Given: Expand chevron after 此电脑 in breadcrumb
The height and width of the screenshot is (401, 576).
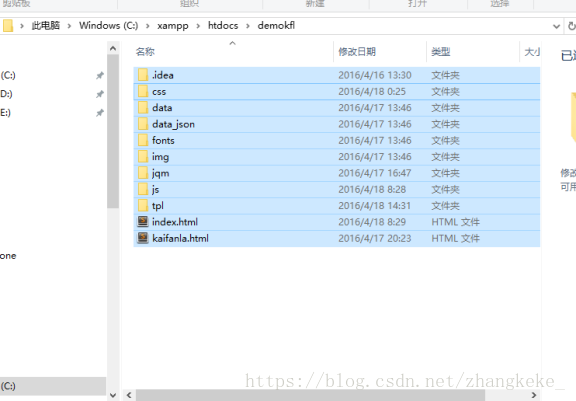Looking at the screenshot, I should (69, 26).
